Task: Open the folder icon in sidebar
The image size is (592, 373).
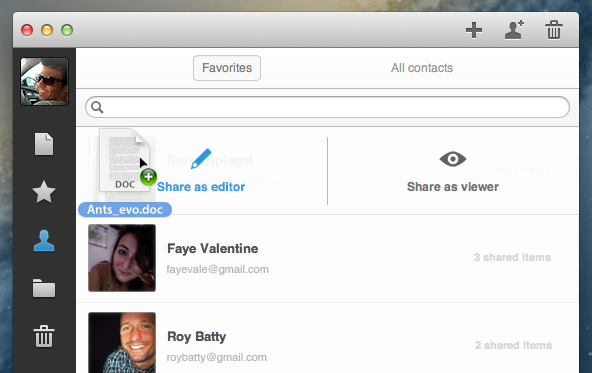Action: click(x=44, y=288)
